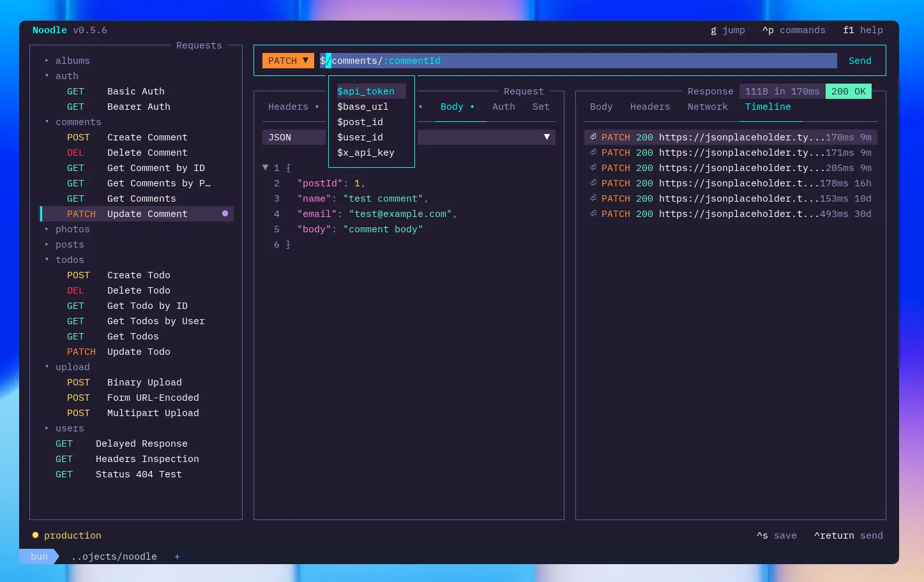Focus the URL input field
Viewport: 924px width, 582px height.
[578, 61]
